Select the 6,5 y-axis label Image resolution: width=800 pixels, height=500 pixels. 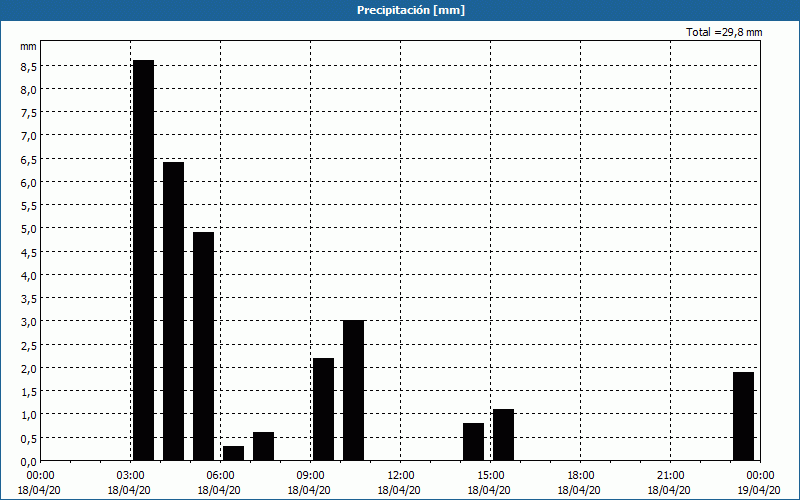coord(29,159)
